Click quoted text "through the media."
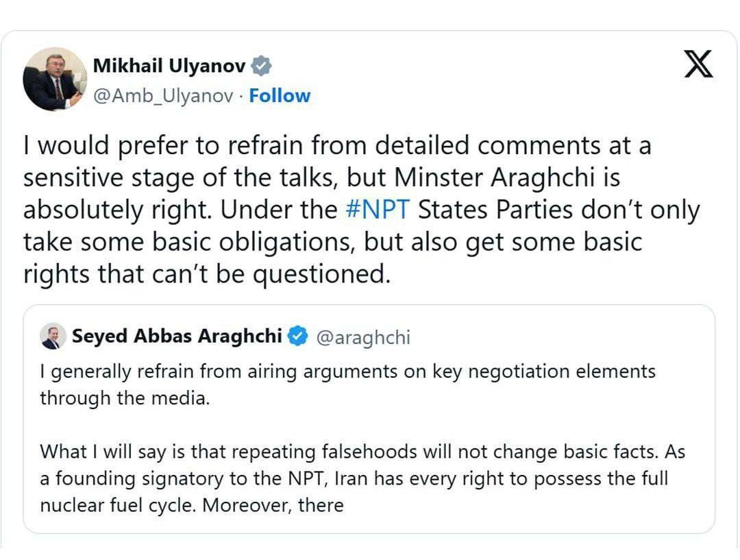The height and width of the screenshot is (560, 740). pyautogui.click(x=124, y=398)
